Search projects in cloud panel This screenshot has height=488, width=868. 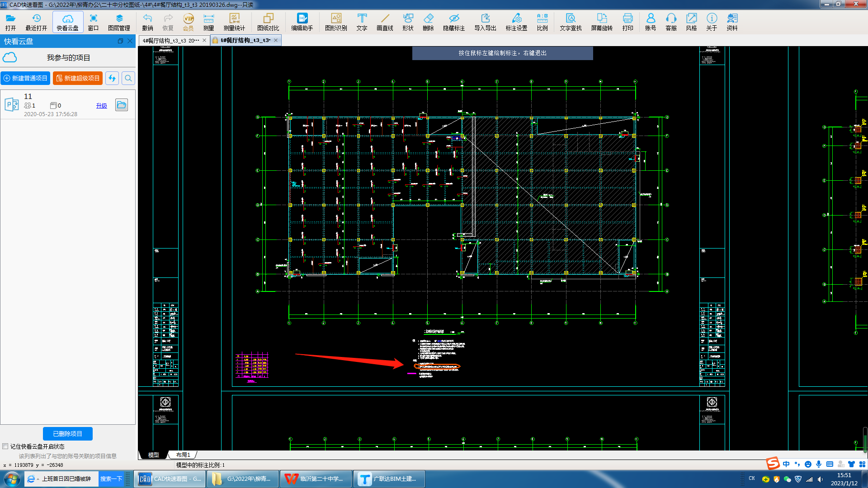pos(128,78)
